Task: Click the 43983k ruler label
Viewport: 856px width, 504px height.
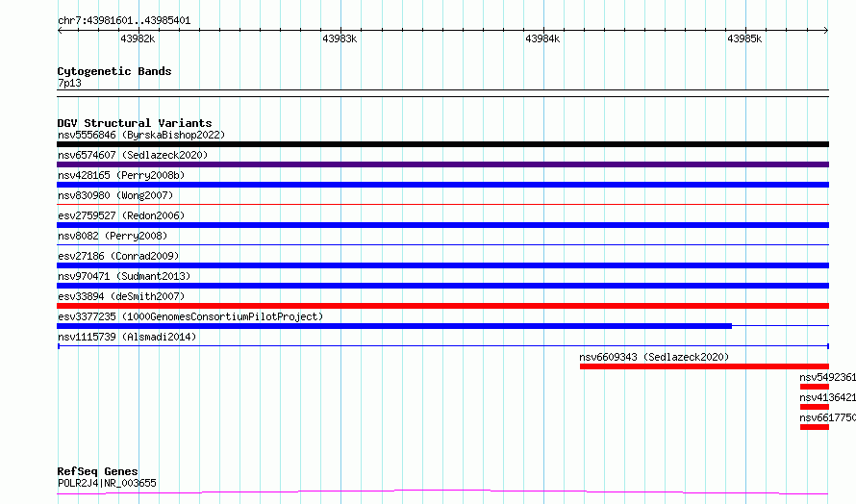Action: pyautogui.click(x=340, y=38)
